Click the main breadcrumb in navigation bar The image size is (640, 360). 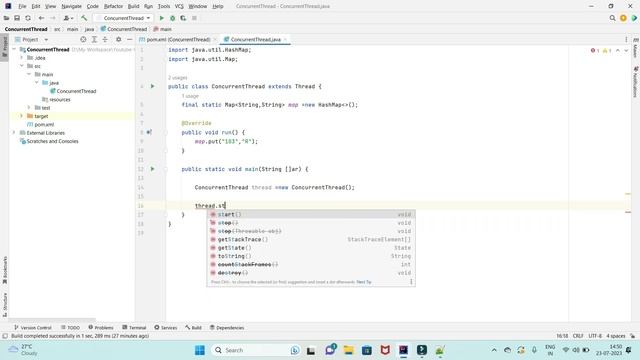[x=163, y=29]
